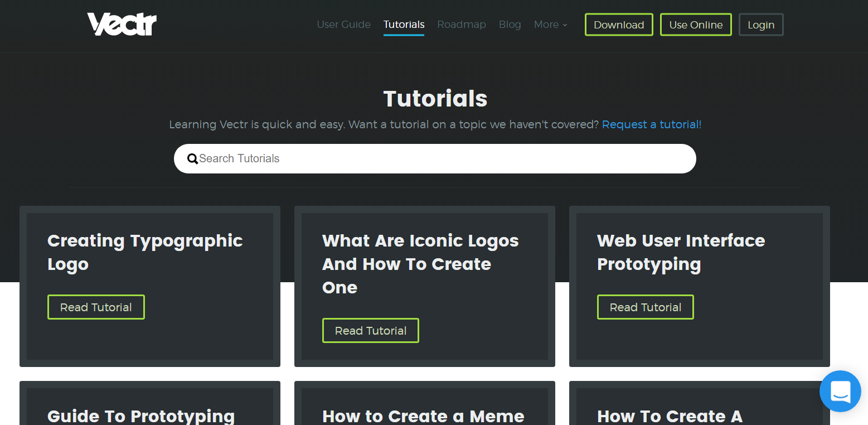Click the Vectr logo
868x425 pixels.
122,25
